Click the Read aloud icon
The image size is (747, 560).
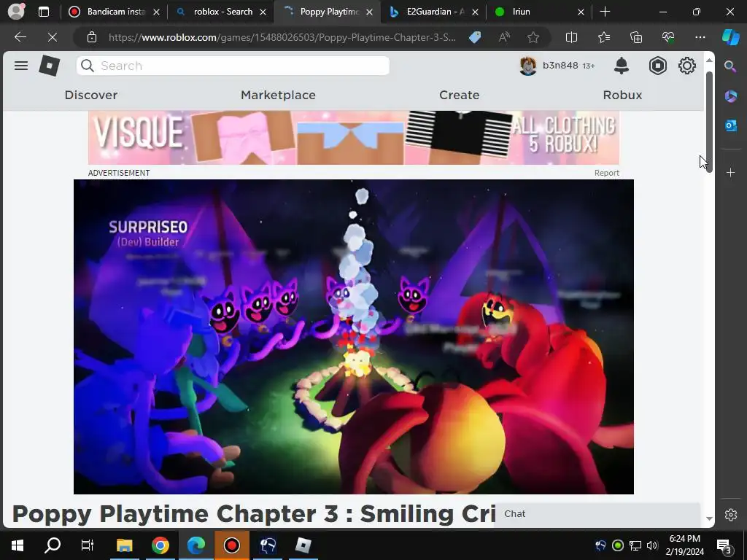504,37
